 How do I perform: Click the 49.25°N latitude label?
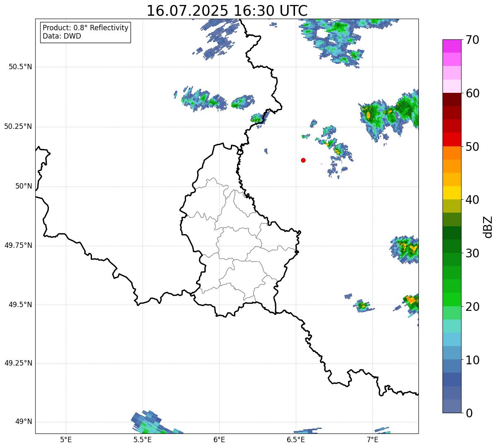(18, 363)
